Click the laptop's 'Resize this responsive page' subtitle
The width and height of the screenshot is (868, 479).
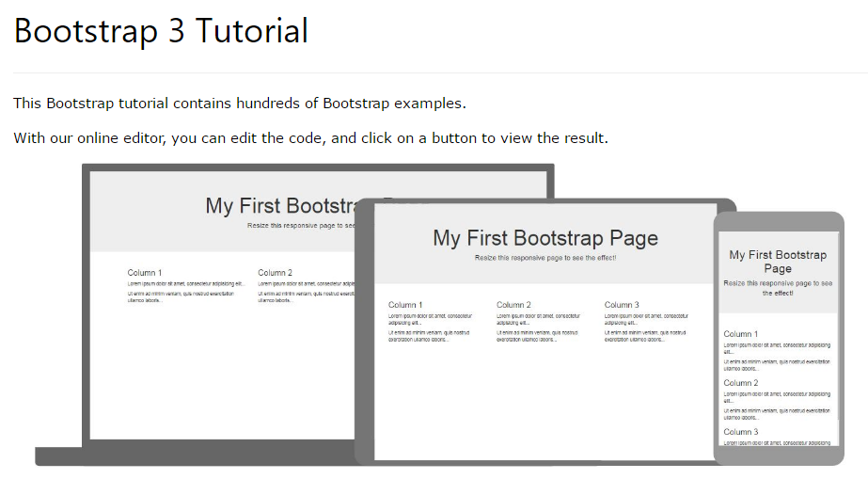[x=301, y=225]
